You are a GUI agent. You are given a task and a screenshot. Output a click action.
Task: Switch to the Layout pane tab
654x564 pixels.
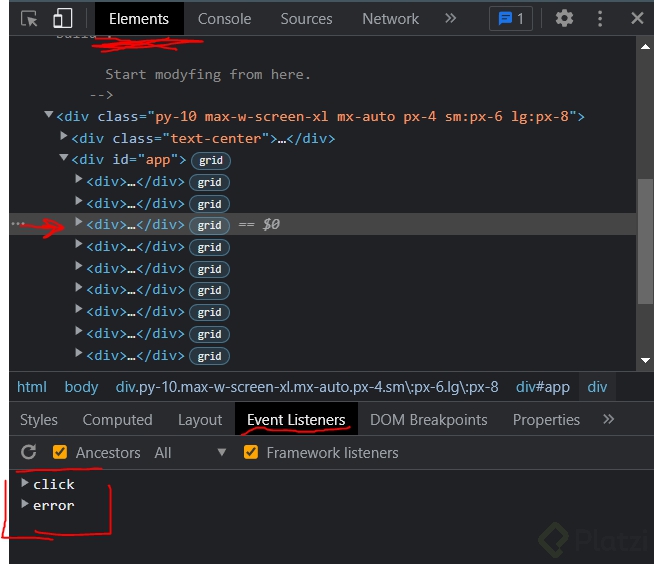200,420
